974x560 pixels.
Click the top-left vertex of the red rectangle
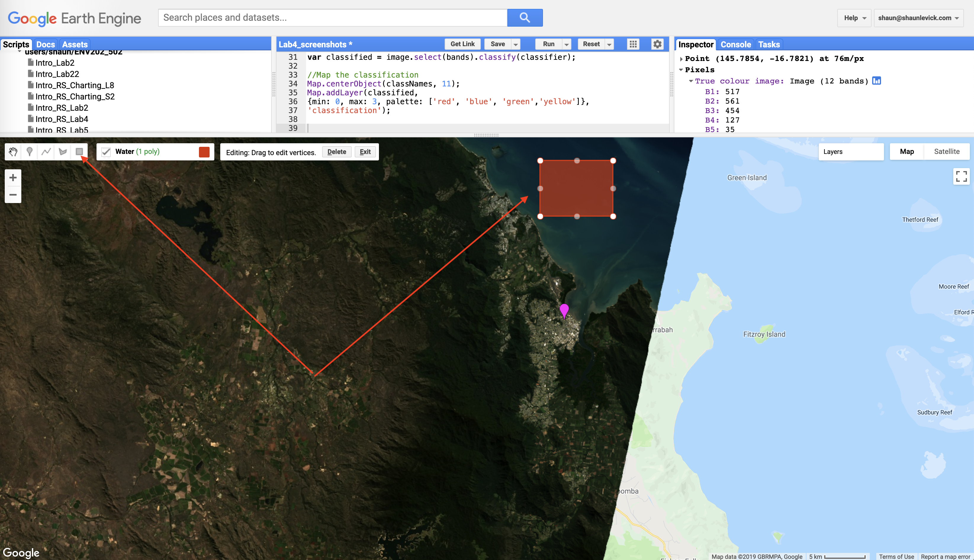coord(540,161)
